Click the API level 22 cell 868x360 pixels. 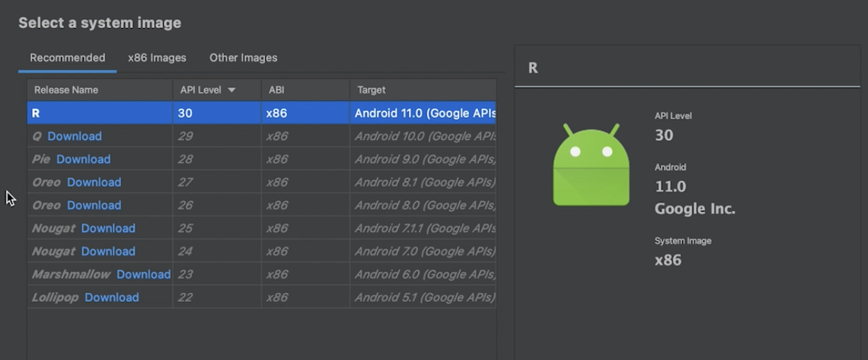point(217,298)
